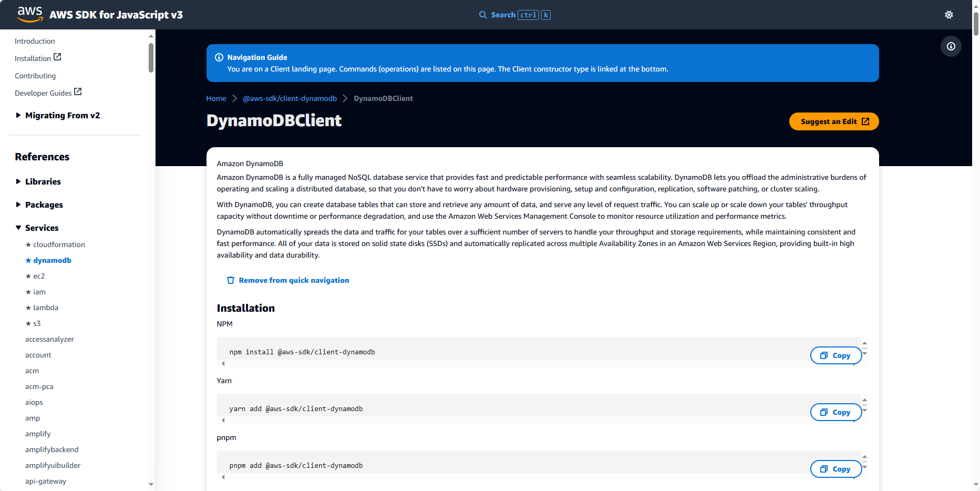Expand the Libraries reference section
Viewport: 980px width, 491px height.
(x=18, y=181)
